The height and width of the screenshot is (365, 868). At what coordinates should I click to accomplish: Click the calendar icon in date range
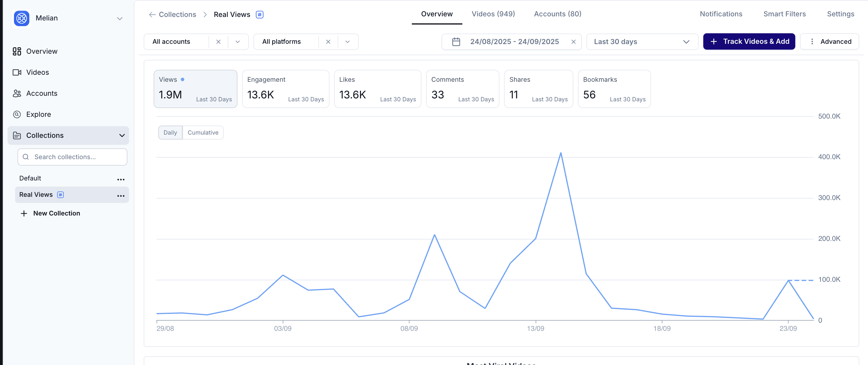[x=456, y=42]
